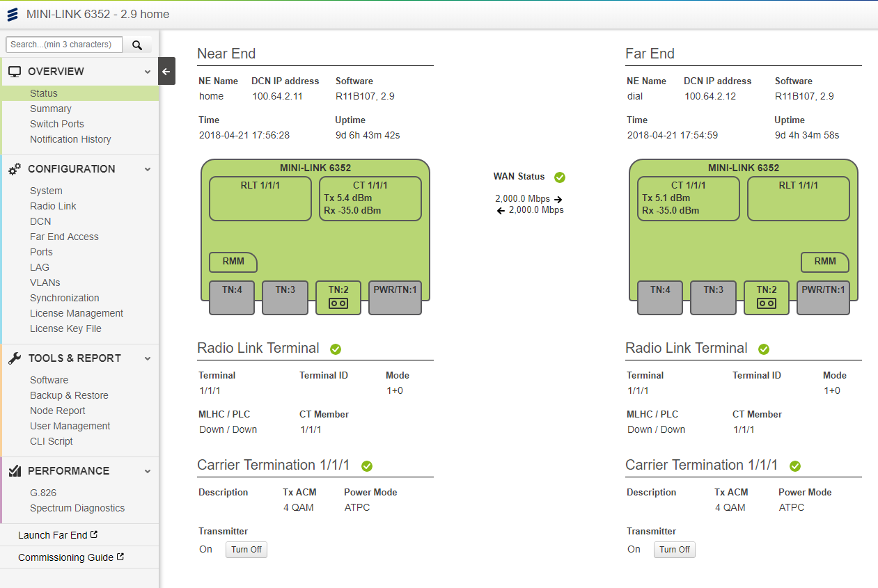The height and width of the screenshot is (588, 878).
Task: Open CLI Script page
Action: pos(52,441)
